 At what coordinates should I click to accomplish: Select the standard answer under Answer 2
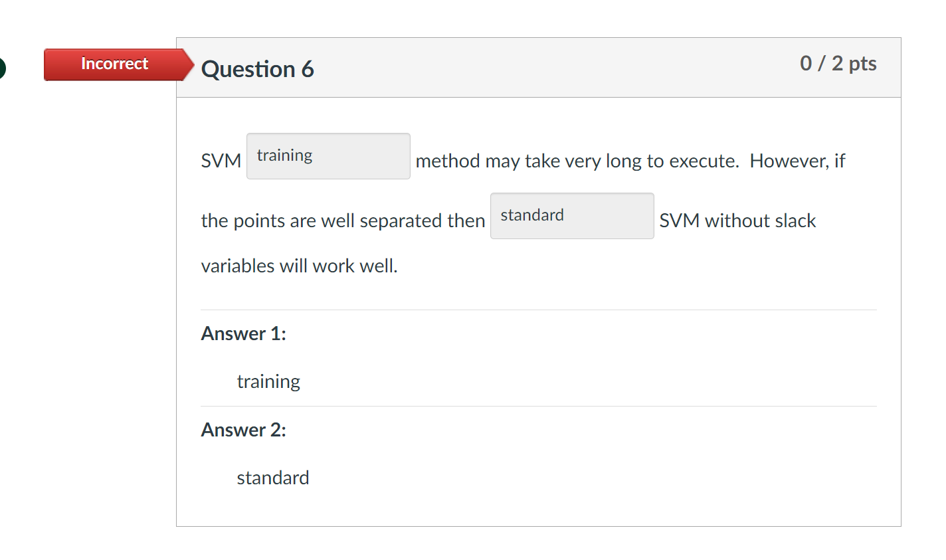tap(273, 477)
